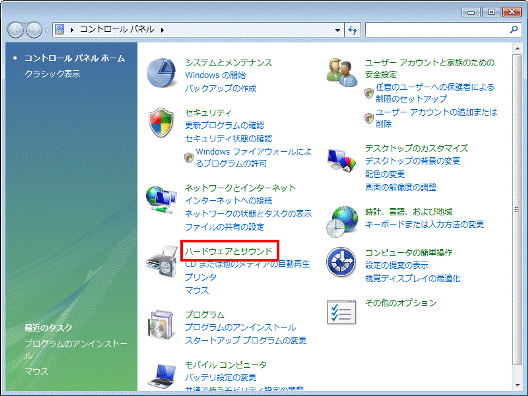528x396 pixels.
Task: Click the ファイルの共有の設定 link
Action: (225, 227)
